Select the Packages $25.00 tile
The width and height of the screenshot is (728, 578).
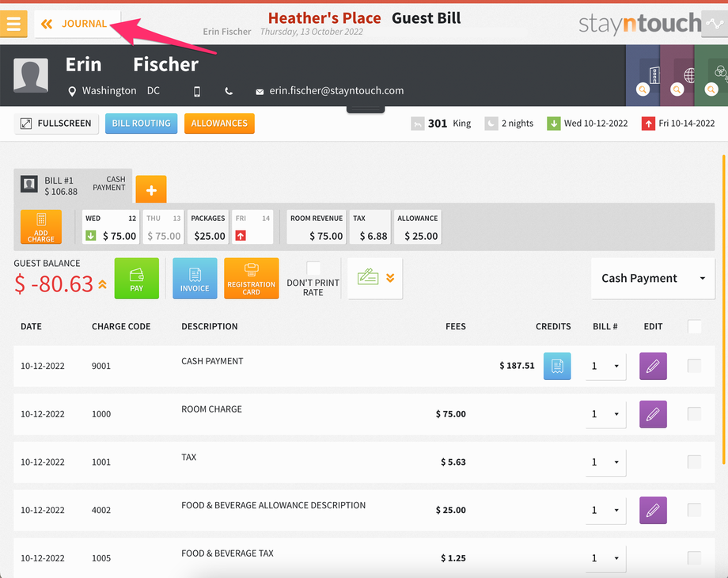point(208,227)
